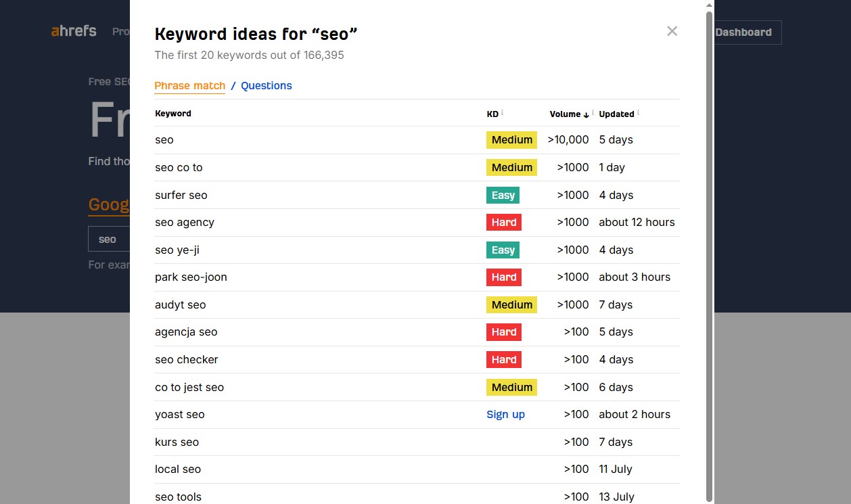This screenshot has width=851, height=504.
Task: Click 'The first 20 keywords out of 166,395'
Action: 250,55
